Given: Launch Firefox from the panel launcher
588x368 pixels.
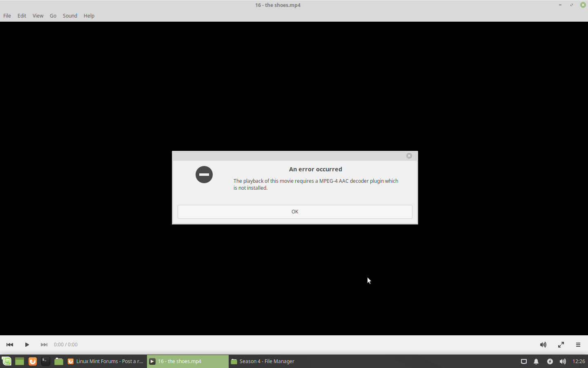Looking at the screenshot, I should (33, 361).
